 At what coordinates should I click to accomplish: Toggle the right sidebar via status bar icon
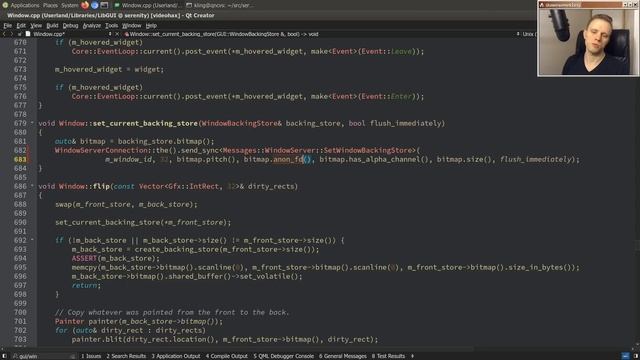pos(636,356)
